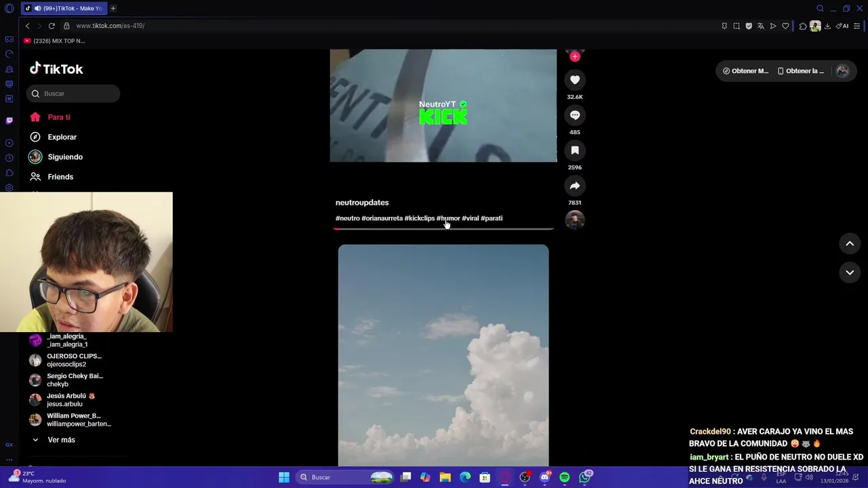Go back in browser history
The image size is (868, 488).
(x=27, y=26)
